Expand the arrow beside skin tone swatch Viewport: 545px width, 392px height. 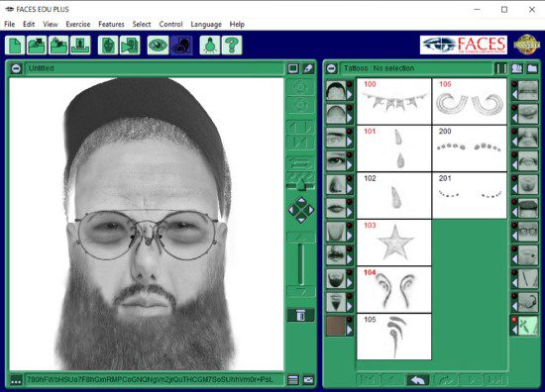click(350, 330)
